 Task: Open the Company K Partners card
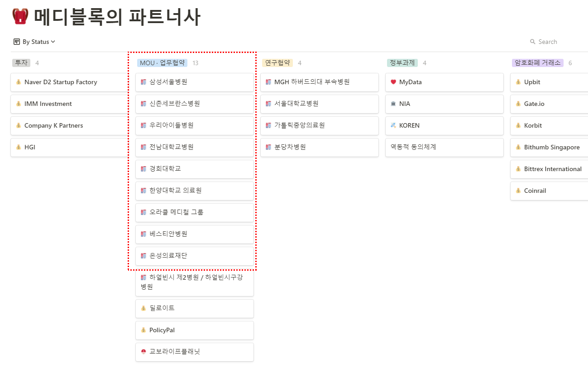click(x=70, y=126)
